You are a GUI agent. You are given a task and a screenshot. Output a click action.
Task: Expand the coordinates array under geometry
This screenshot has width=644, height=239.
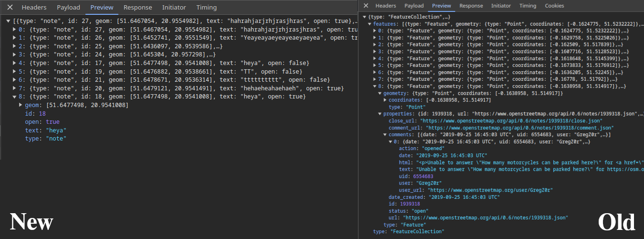click(x=385, y=100)
